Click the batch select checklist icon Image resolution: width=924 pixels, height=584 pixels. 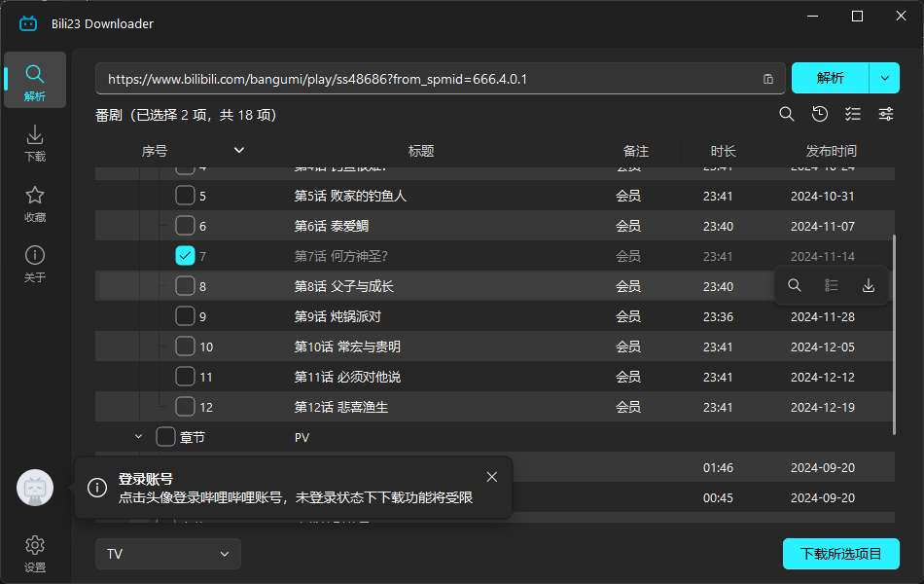click(x=853, y=114)
